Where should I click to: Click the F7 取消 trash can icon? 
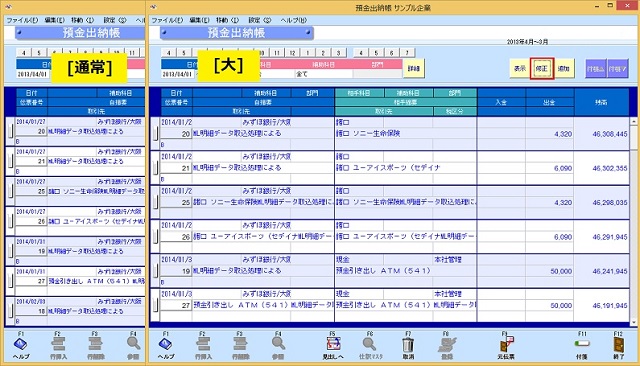(408, 345)
